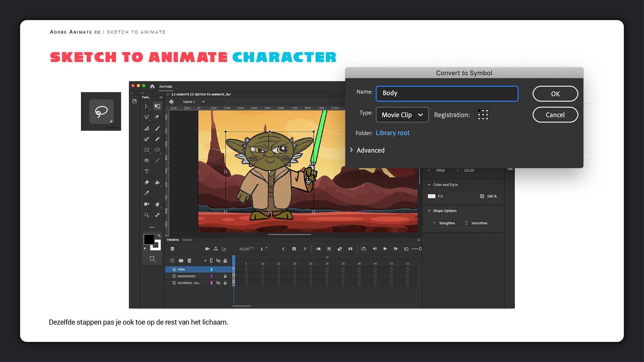Select the Paint Bucket tool

pyautogui.click(x=157, y=182)
